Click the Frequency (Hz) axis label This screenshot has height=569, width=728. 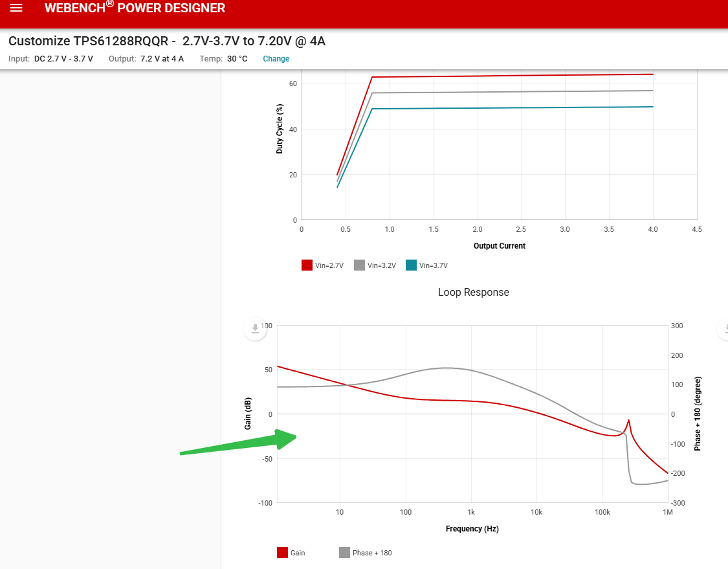coord(472,529)
